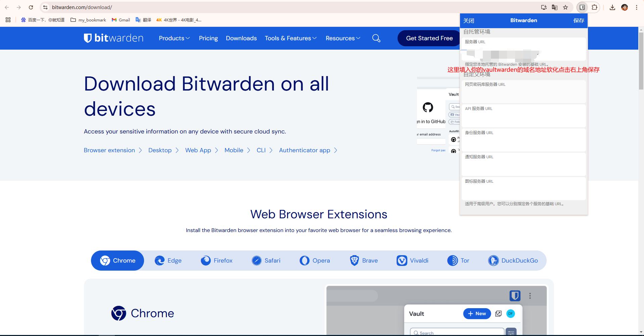Screen dimensions: 644x336
Task: Open site information icon in address bar
Action: pos(45,7)
